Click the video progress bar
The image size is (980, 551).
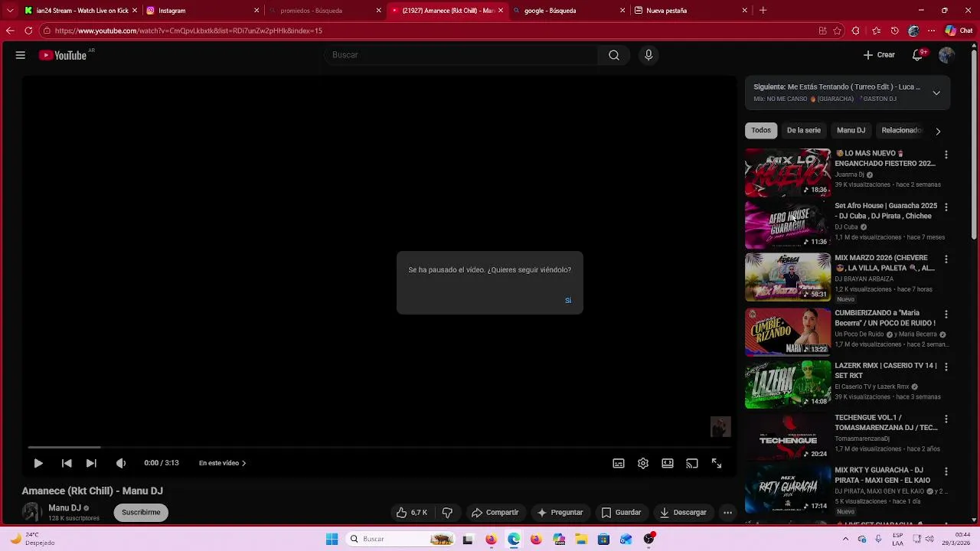[379, 447]
